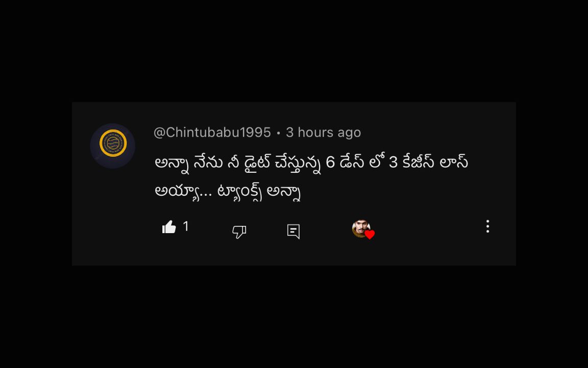Expand the reply thread for this comment
Image resolution: width=588 pixels, height=368 pixels.
click(293, 232)
